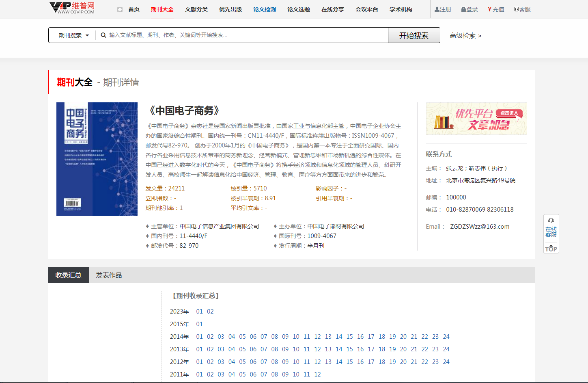Open issue 05 of 2014年
Image resolution: width=588 pixels, height=383 pixels.
[x=242, y=337]
